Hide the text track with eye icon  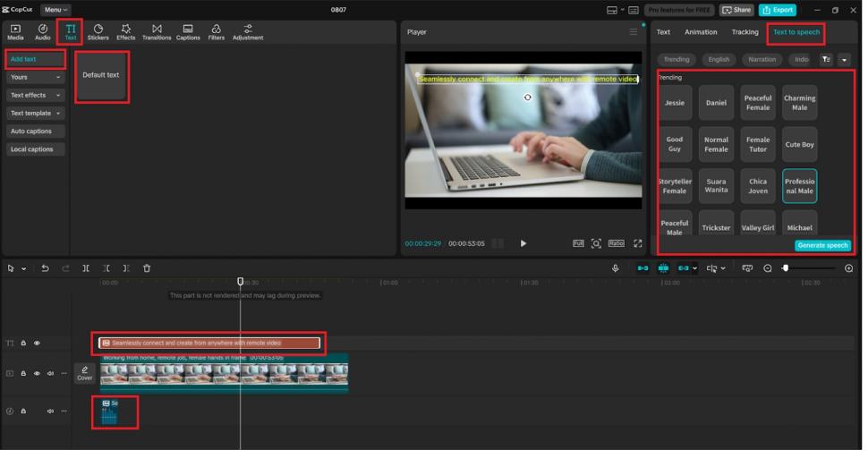point(37,343)
